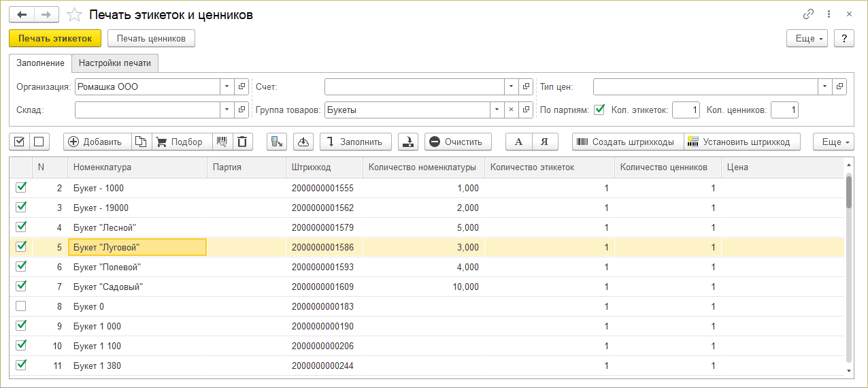Switch to the Настройки печати tab
868x388 pixels.
pyautogui.click(x=115, y=63)
